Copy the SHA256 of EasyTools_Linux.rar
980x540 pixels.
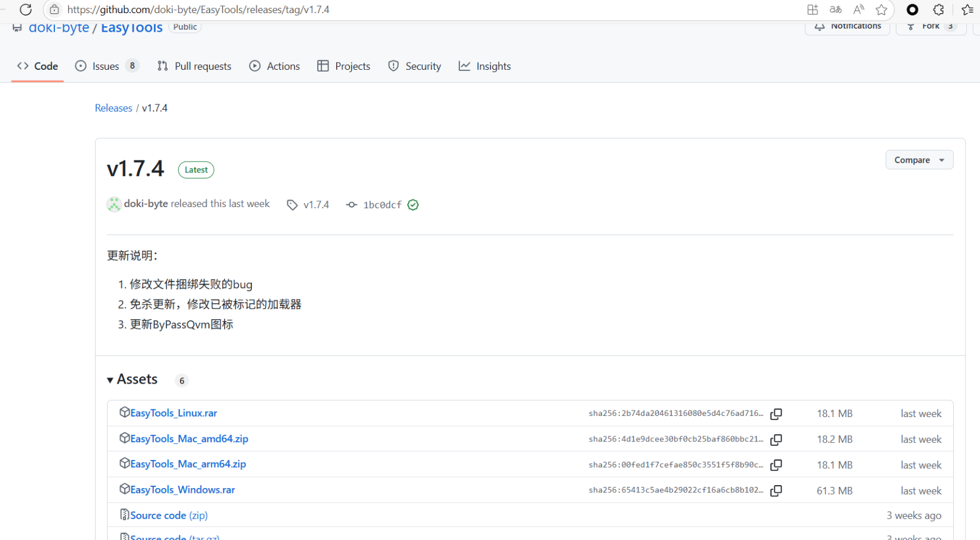click(x=776, y=414)
